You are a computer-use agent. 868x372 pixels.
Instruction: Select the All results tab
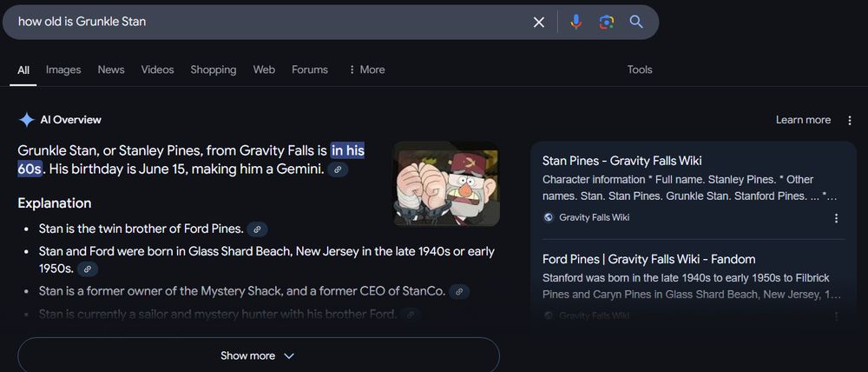tap(23, 70)
